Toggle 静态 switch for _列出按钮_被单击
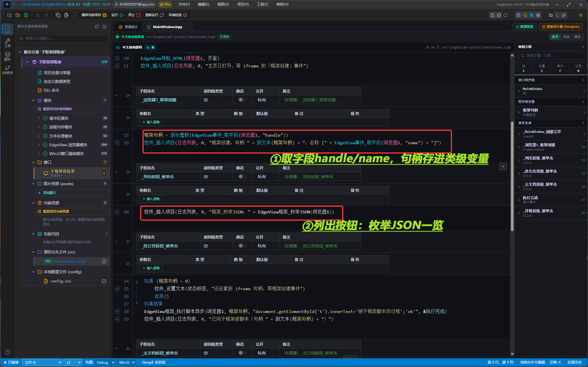 pyautogui.click(x=242, y=177)
